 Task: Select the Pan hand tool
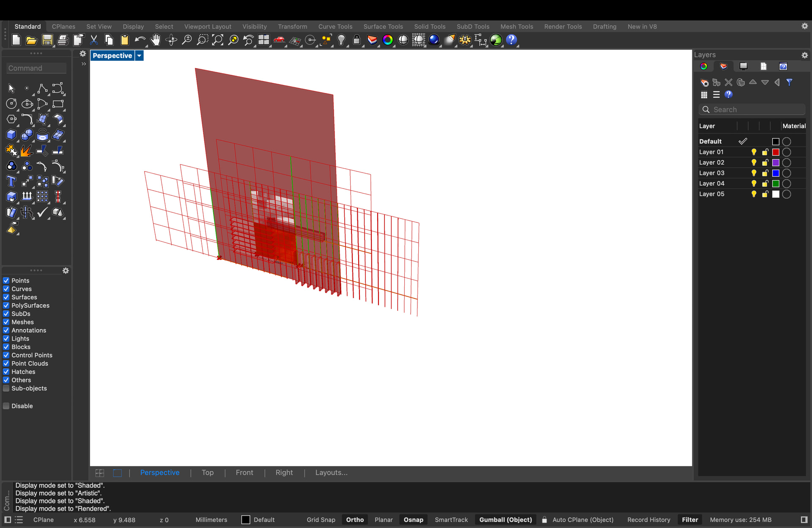click(x=156, y=40)
